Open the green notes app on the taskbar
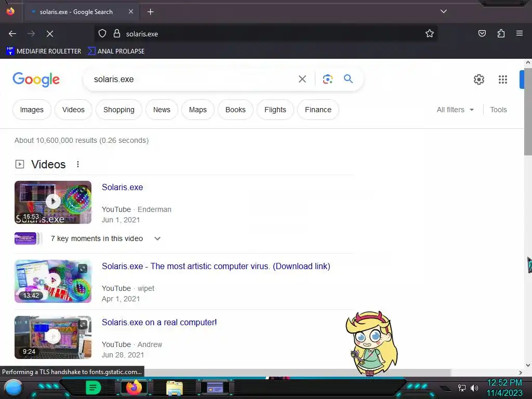 94,388
